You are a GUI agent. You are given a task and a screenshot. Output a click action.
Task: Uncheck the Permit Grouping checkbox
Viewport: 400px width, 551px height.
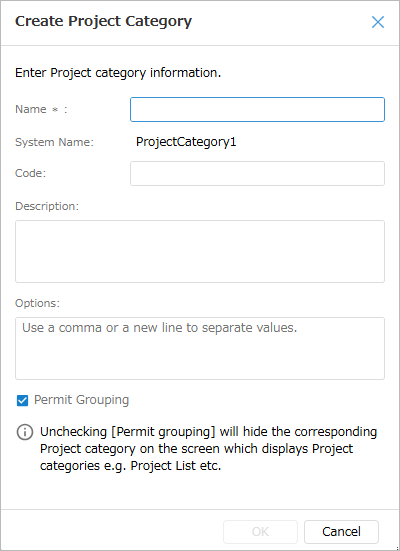click(22, 400)
